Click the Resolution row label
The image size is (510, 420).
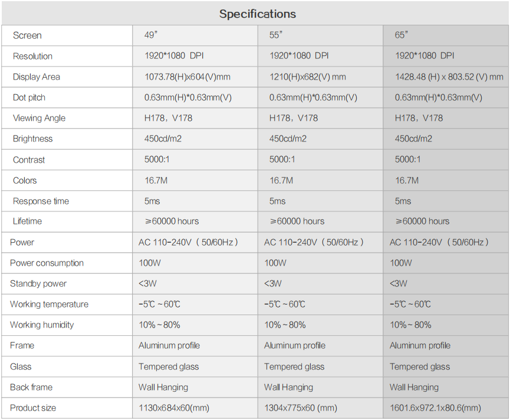click(x=32, y=56)
